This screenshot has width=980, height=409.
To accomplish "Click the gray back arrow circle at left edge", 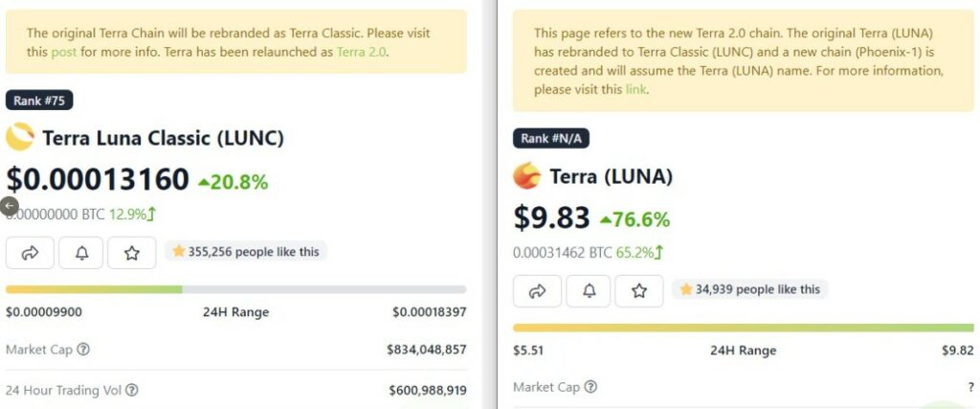I will click(x=9, y=206).
